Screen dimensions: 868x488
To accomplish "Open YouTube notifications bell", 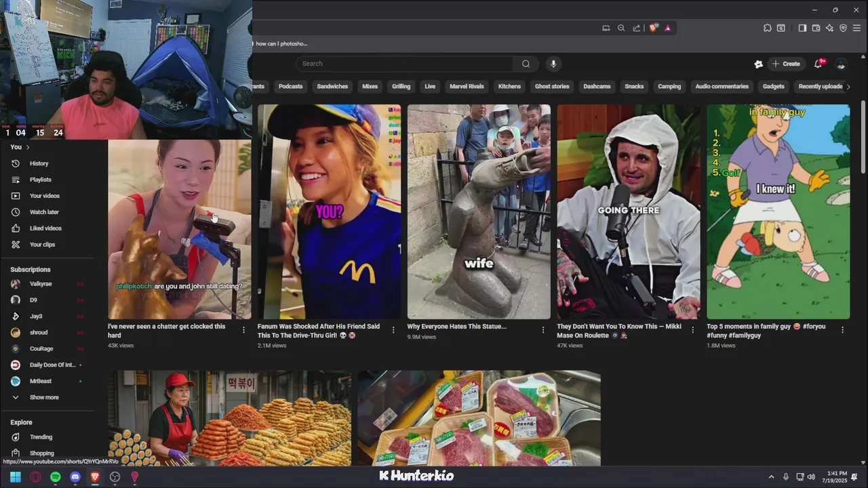I will point(818,64).
